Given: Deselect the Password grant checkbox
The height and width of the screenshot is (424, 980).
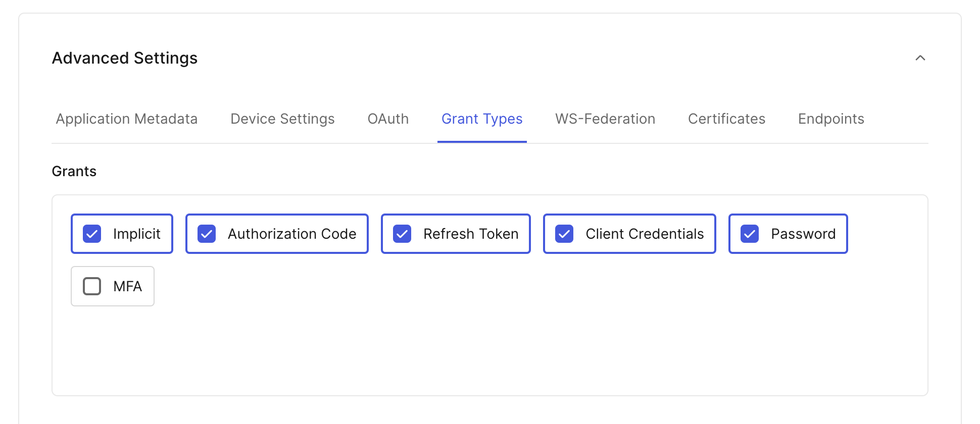Looking at the screenshot, I should tap(750, 234).
